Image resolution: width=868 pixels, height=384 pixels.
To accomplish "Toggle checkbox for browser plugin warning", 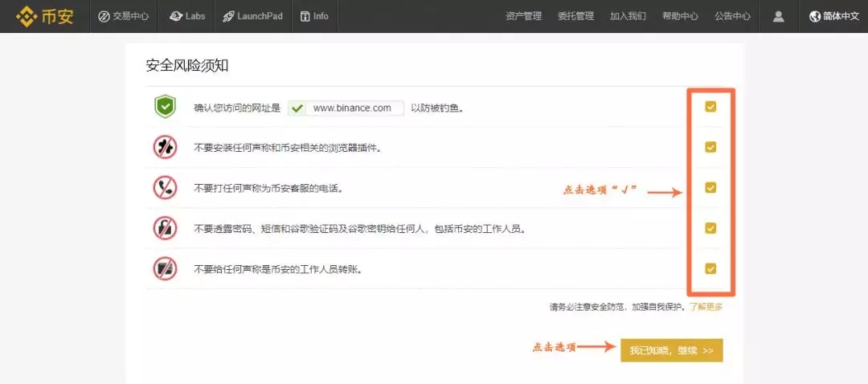I will tap(710, 147).
